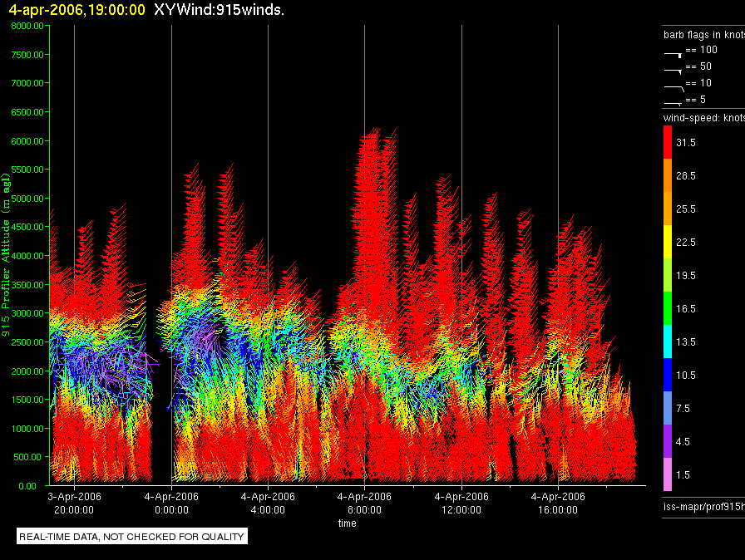Viewport: 745px width, 560px height.
Task: Click the iss-mapr/prof915h data source label
Action: 703,506
